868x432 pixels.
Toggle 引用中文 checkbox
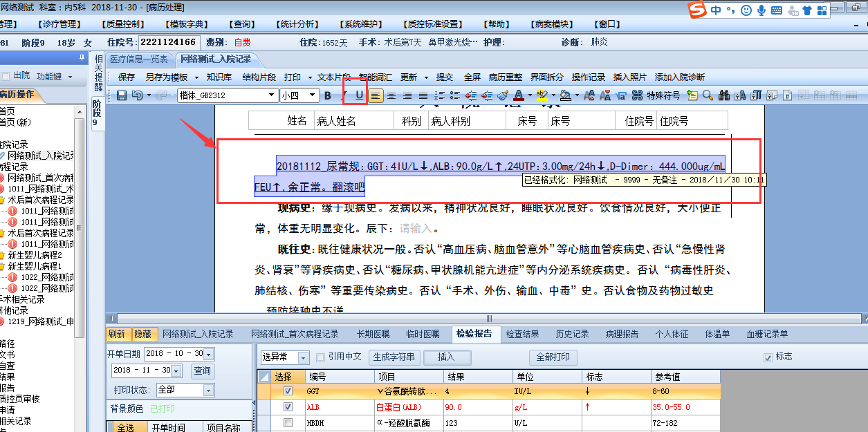click(320, 357)
